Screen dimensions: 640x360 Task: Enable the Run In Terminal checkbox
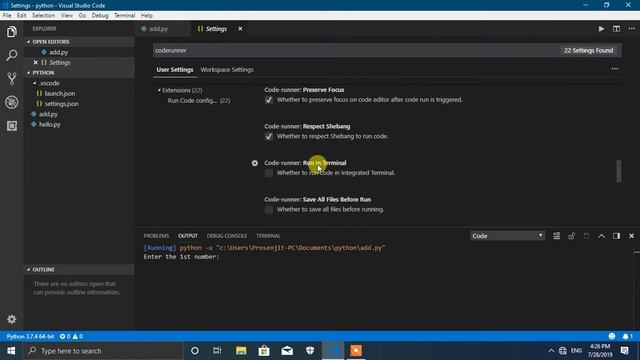(269, 173)
